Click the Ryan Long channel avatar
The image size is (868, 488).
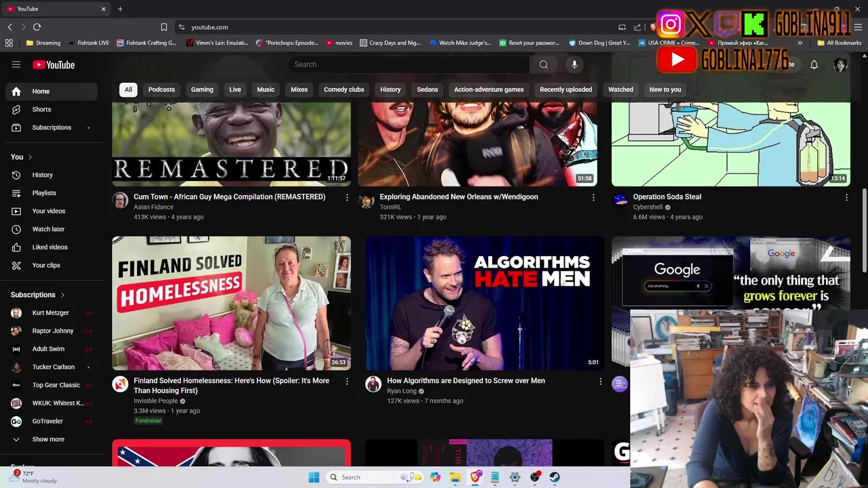(x=373, y=384)
